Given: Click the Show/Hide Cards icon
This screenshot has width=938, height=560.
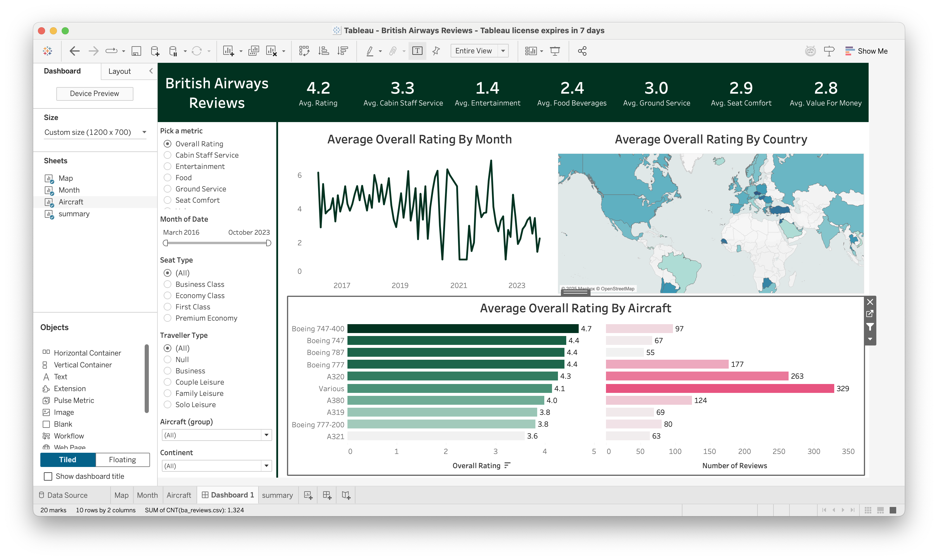Looking at the screenshot, I should click(530, 51).
